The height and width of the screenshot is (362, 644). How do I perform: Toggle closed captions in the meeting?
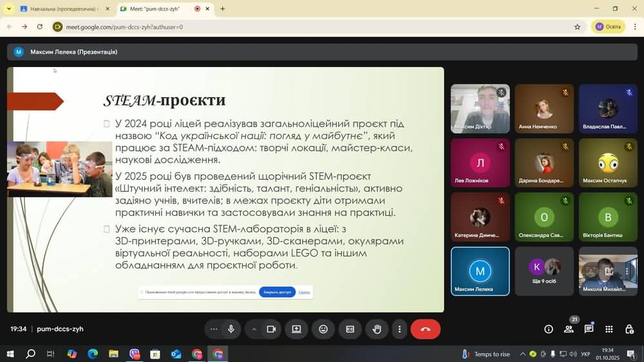tap(350, 329)
